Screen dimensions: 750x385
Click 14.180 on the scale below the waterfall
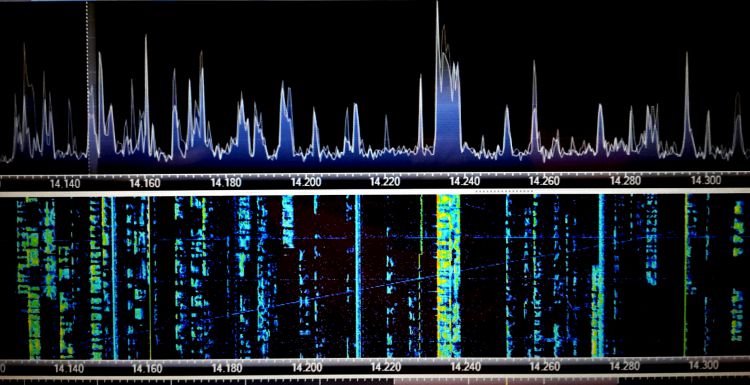(226, 368)
